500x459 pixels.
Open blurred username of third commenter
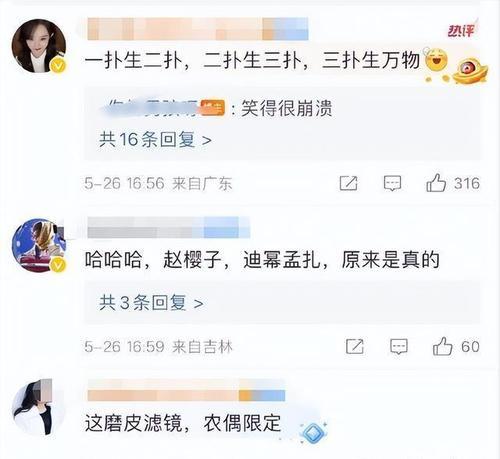[x=186, y=391]
